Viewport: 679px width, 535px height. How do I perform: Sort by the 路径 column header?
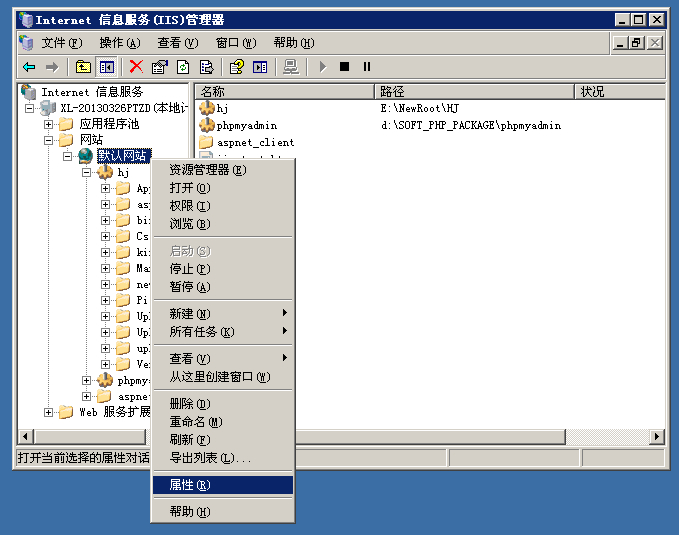pos(474,91)
